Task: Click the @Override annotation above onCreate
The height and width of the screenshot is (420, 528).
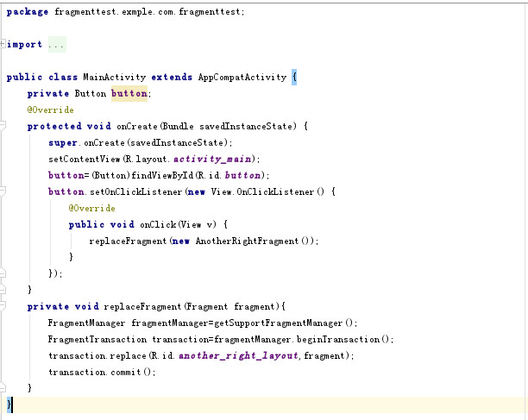Action: coord(51,110)
